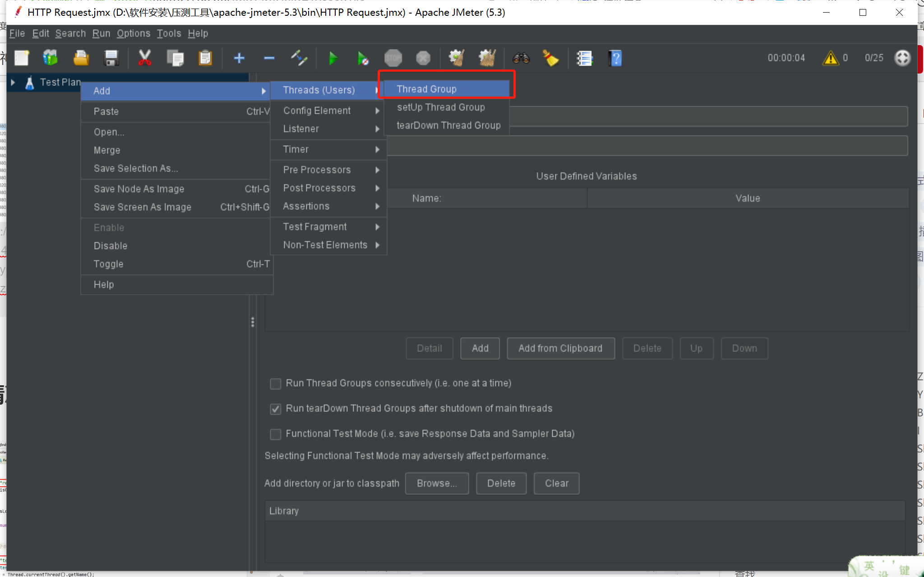Viewport: 924px width, 577px height.
Task: Click Add from Clipboard button
Action: pyautogui.click(x=560, y=348)
